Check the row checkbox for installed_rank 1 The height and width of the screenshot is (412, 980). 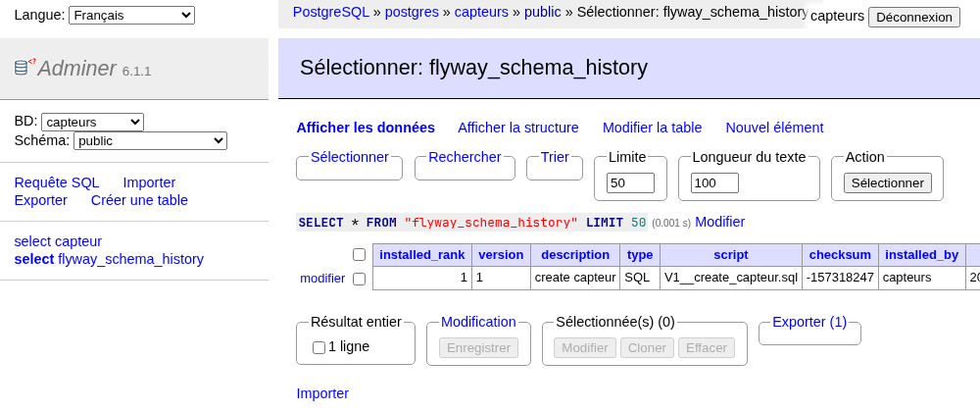point(359,279)
